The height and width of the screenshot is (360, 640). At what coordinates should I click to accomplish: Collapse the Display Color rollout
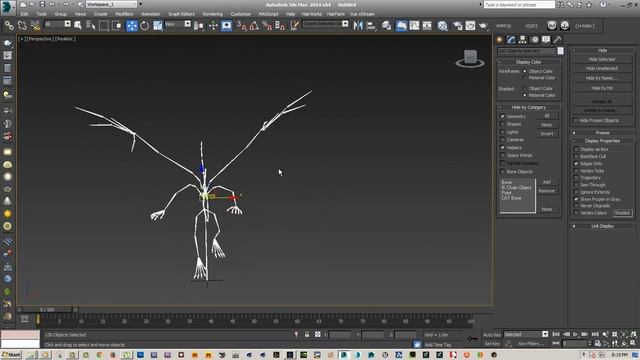[529, 62]
